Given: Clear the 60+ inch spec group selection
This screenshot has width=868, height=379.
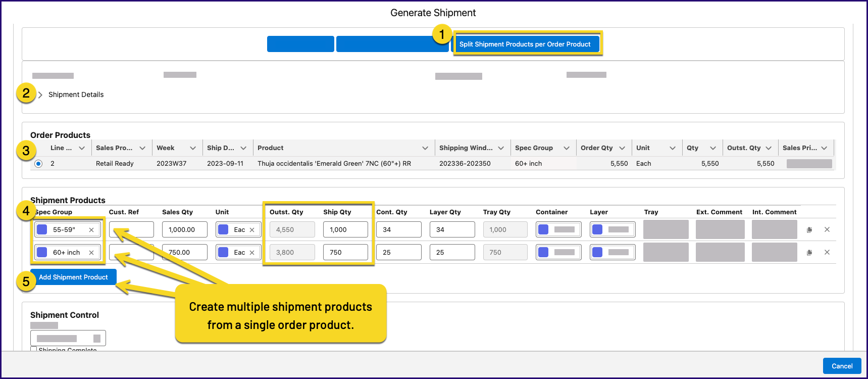Looking at the screenshot, I should point(91,253).
